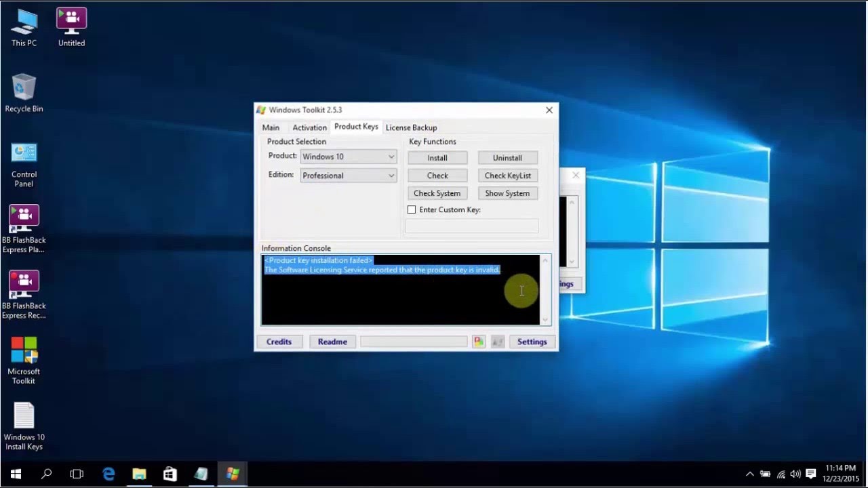Click the 'Key Functions' group label
The height and width of the screenshot is (488, 868).
pos(433,142)
